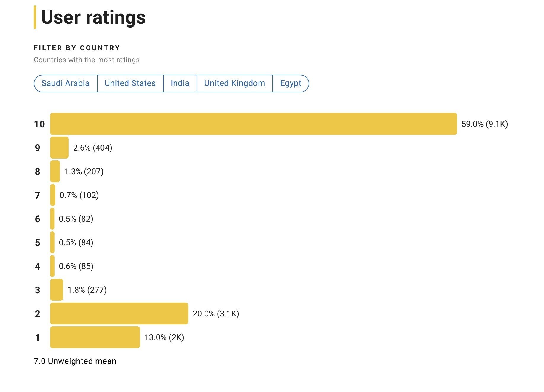Select the Egypt country filter

coord(291,83)
